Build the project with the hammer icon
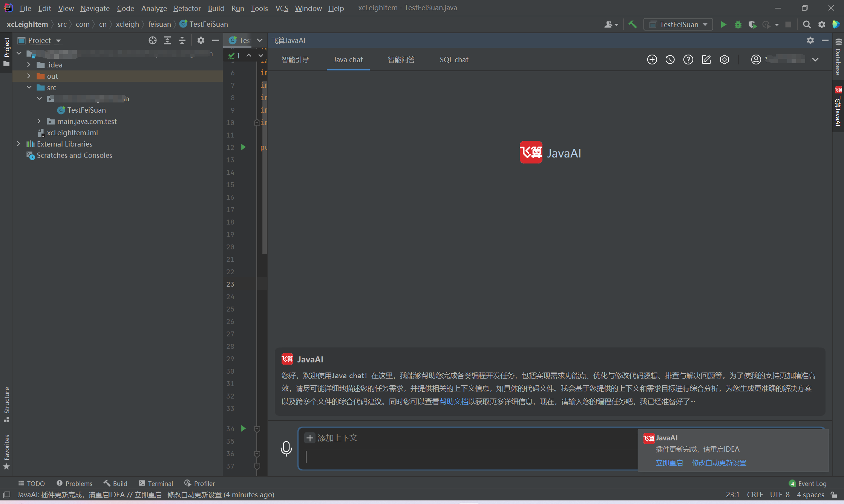844x504 pixels. pyautogui.click(x=632, y=24)
